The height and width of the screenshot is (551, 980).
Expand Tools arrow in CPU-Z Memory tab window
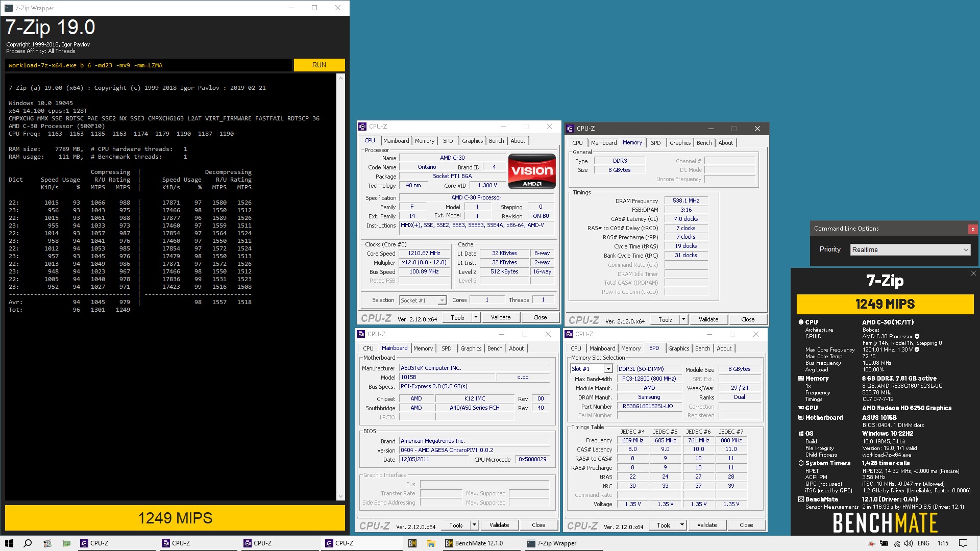tap(683, 319)
